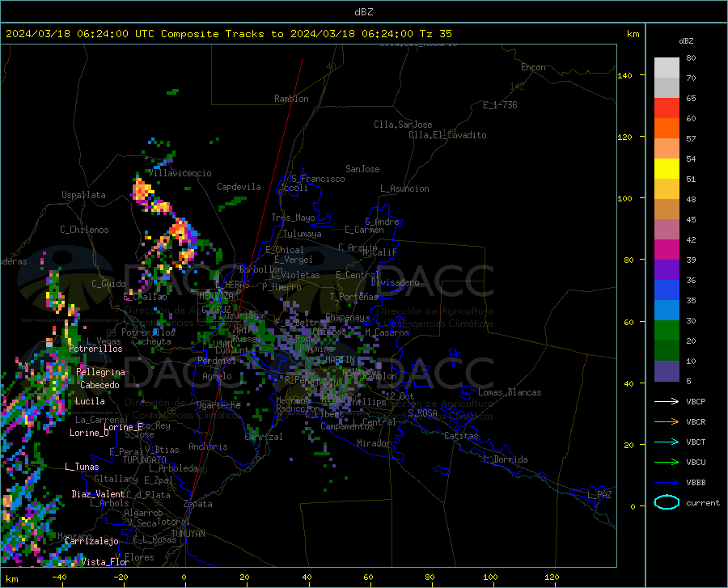This screenshot has height=588, width=728.
Task: Click the Tres_Mayo map label
Action: (293, 218)
